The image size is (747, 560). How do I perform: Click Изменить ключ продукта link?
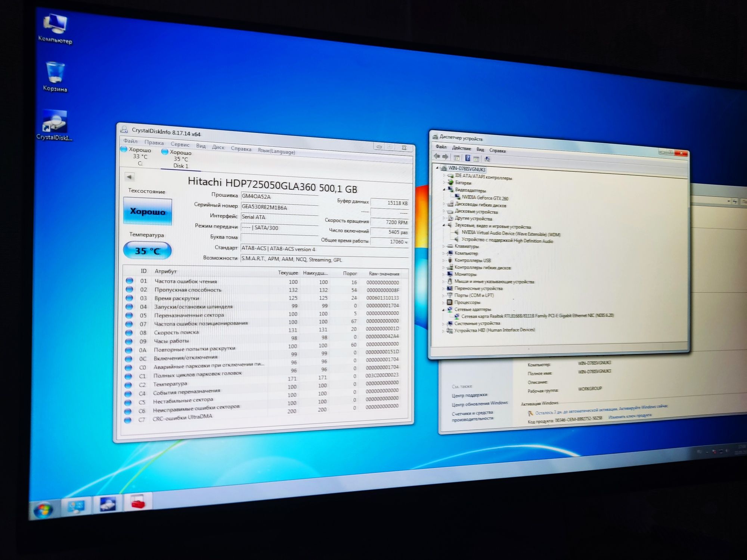coord(630,416)
